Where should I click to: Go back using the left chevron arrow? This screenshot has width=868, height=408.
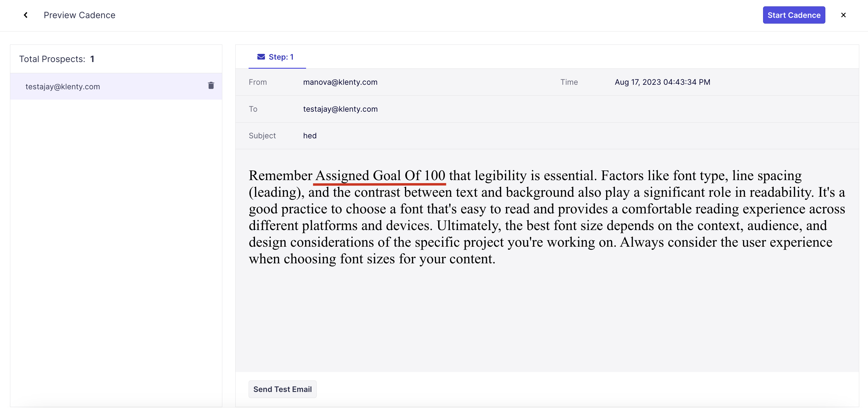(26, 15)
